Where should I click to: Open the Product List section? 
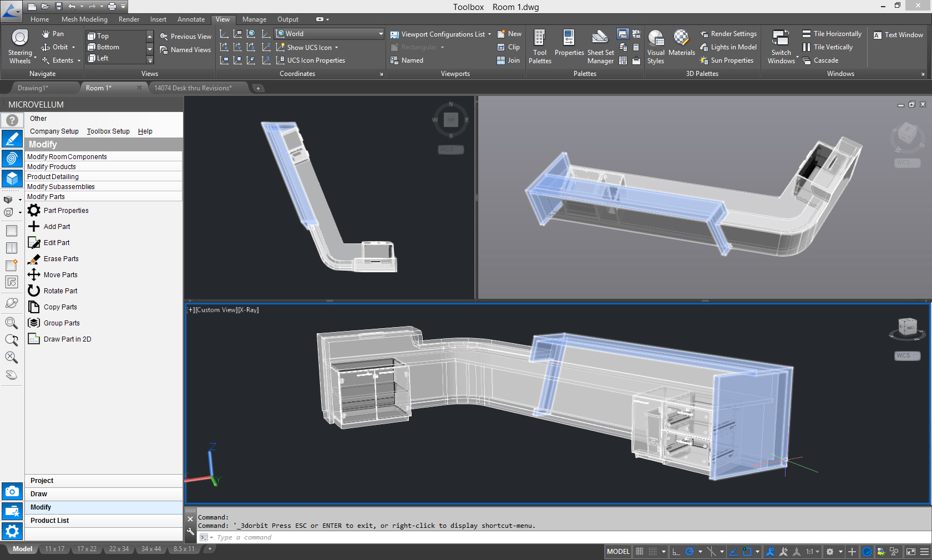(50, 521)
